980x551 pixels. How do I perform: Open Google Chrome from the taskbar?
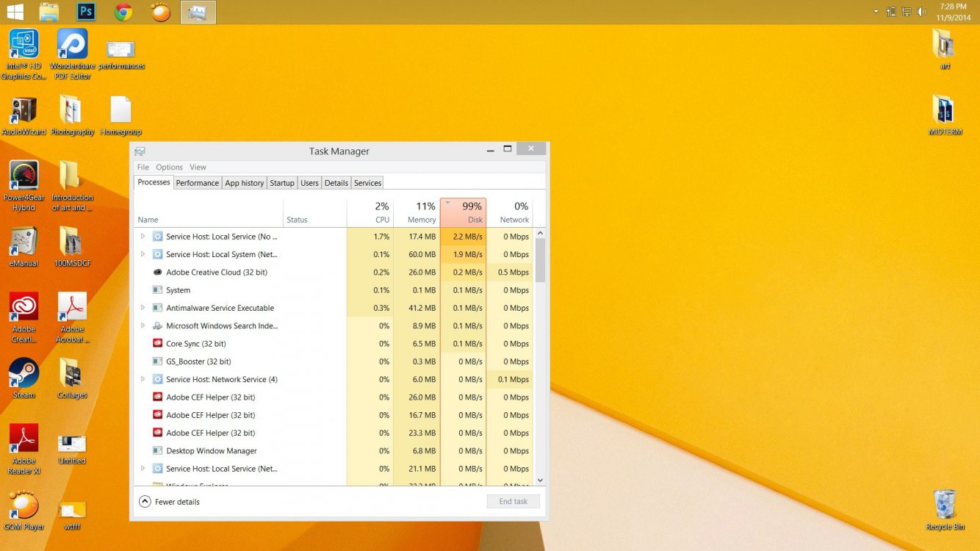123,12
